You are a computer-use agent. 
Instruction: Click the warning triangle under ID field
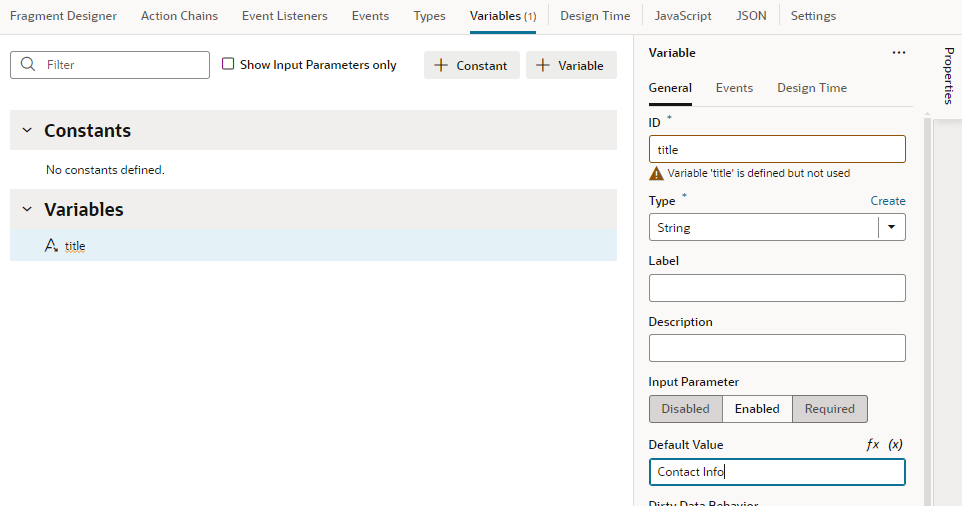click(656, 174)
